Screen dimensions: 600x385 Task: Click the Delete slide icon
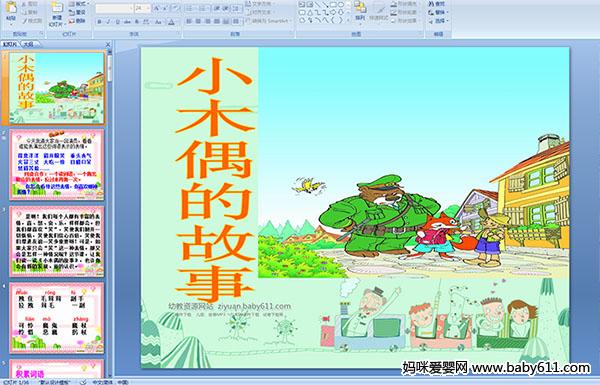[x=78, y=21]
